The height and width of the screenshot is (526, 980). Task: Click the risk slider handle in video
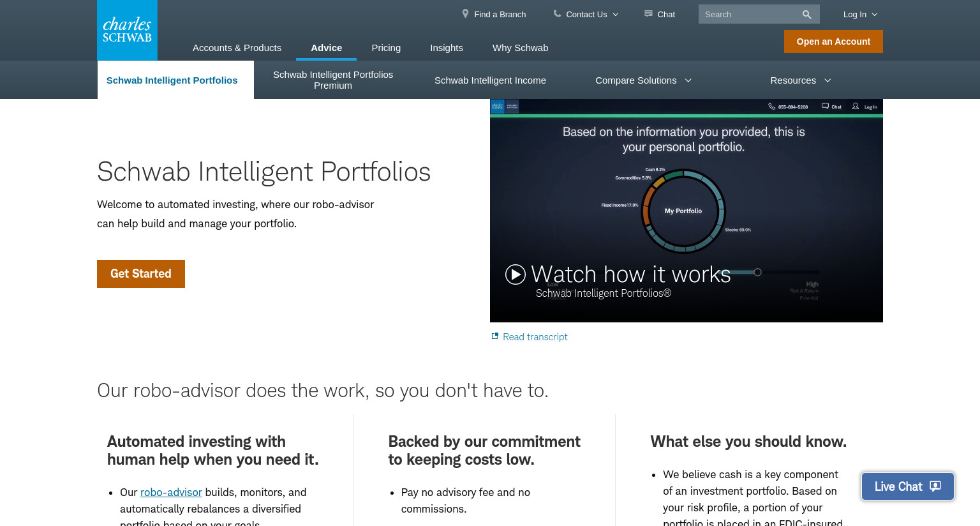pyautogui.click(x=757, y=272)
